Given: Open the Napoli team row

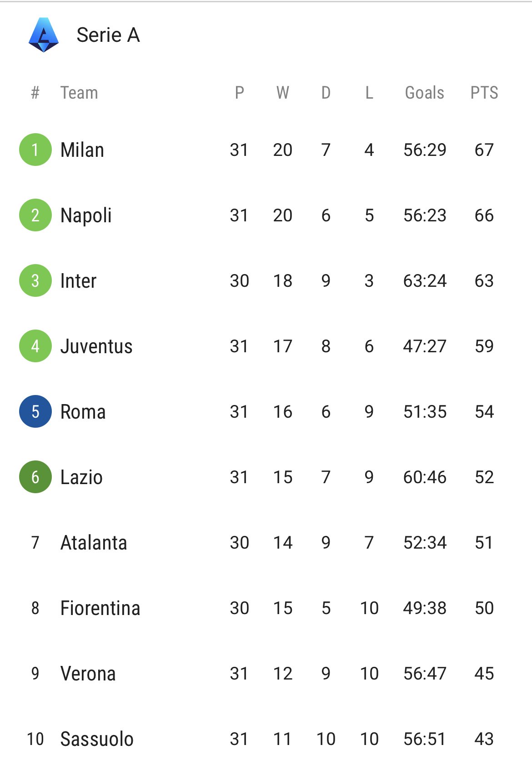Looking at the screenshot, I should click(266, 215).
